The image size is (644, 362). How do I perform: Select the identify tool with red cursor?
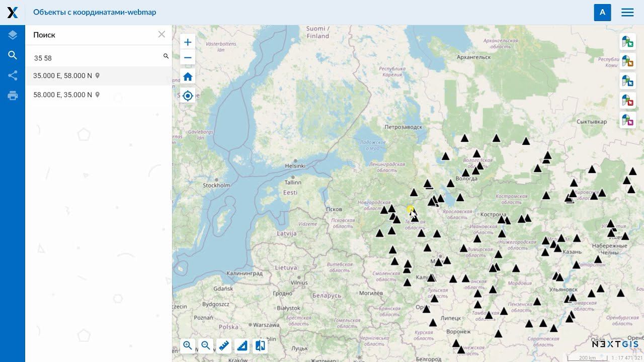[627, 100]
